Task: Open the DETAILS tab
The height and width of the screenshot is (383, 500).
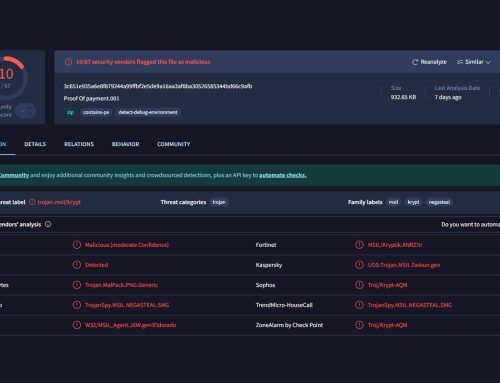Action: (35, 144)
